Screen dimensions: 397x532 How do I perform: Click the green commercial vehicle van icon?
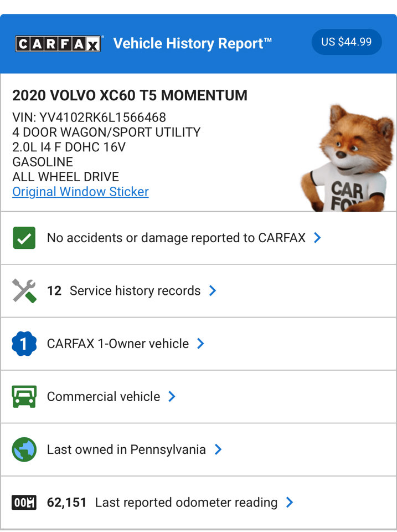click(x=23, y=396)
